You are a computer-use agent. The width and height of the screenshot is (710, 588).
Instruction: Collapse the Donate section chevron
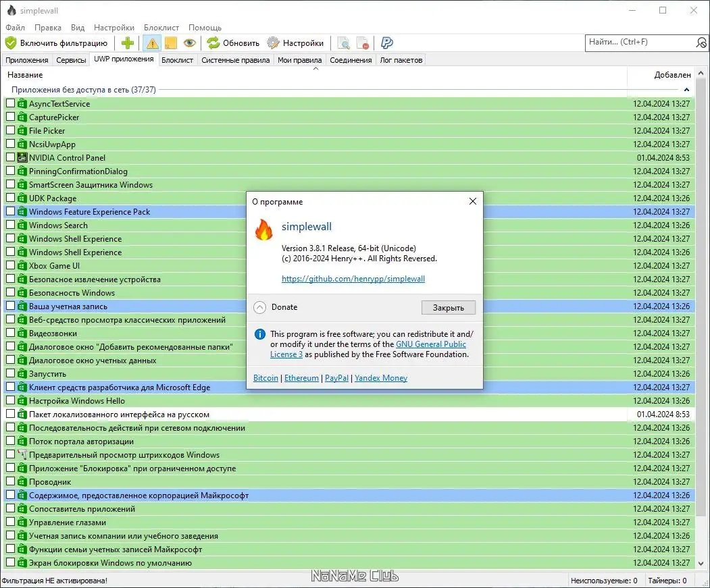tap(260, 307)
